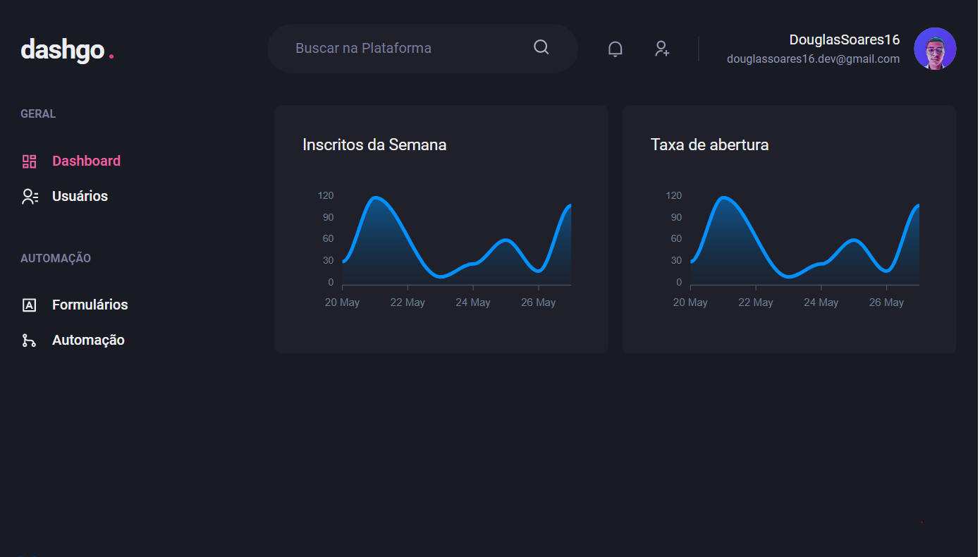Click the search magnifier icon

coord(541,47)
